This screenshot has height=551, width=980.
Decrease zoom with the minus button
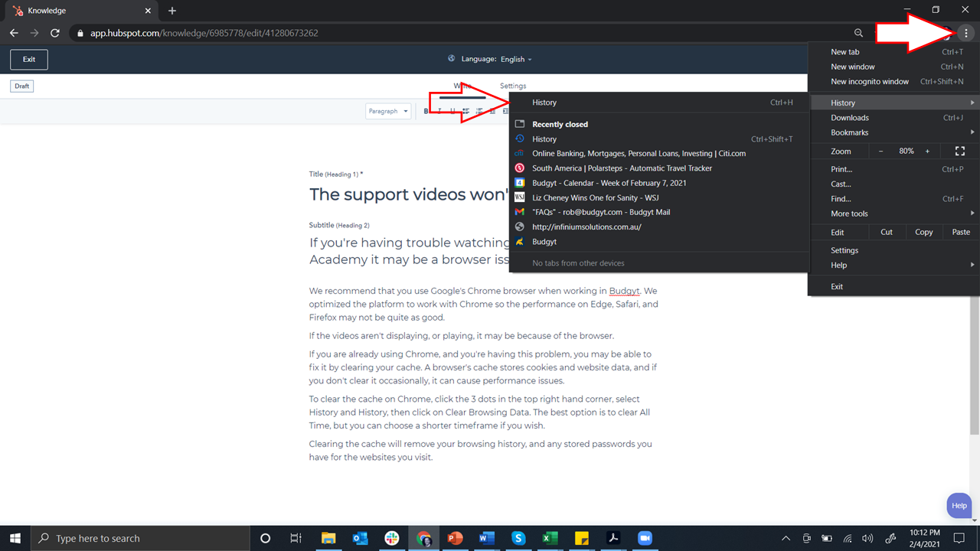pos(880,152)
